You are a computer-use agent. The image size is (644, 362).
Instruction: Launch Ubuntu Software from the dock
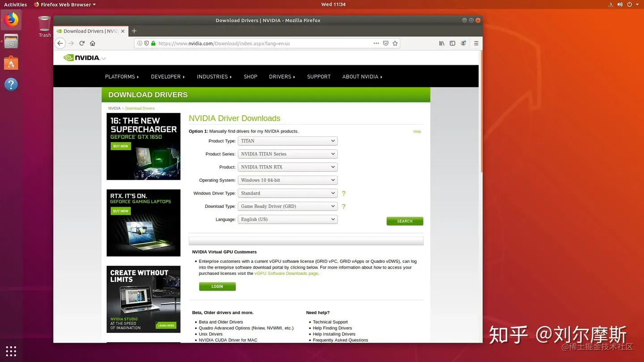pos(11,63)
